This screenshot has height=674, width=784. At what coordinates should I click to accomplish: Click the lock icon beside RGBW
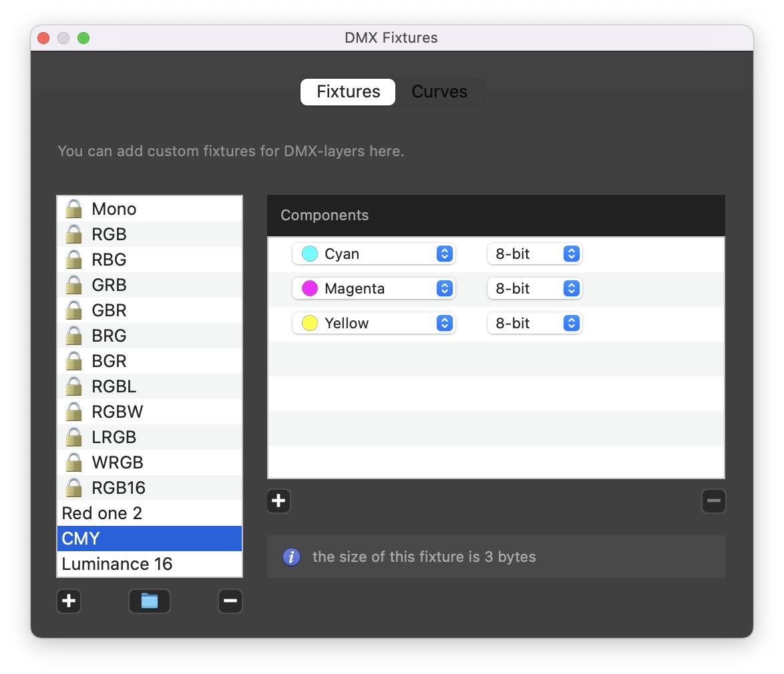[x=73, y=412]
